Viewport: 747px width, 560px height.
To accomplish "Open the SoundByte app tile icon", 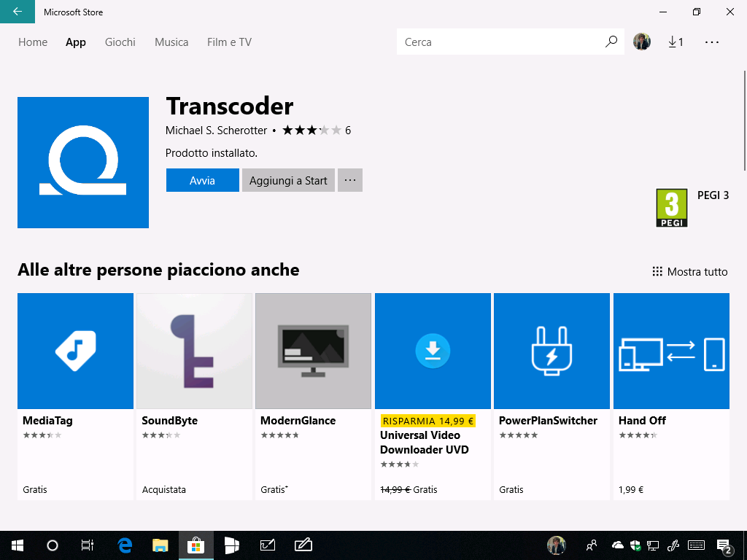I will (194, 351).
